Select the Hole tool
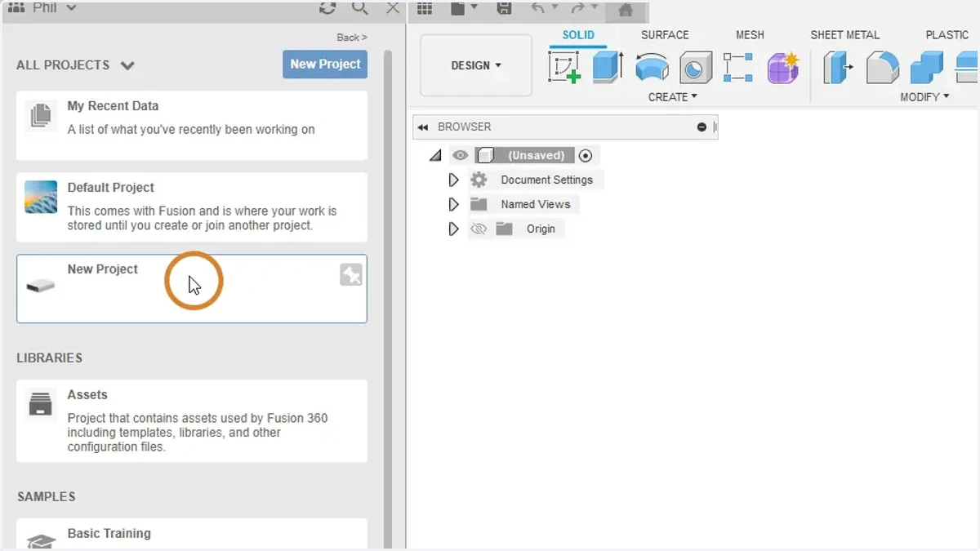Viewport: 980px width, 551px height. pos(696,68)
